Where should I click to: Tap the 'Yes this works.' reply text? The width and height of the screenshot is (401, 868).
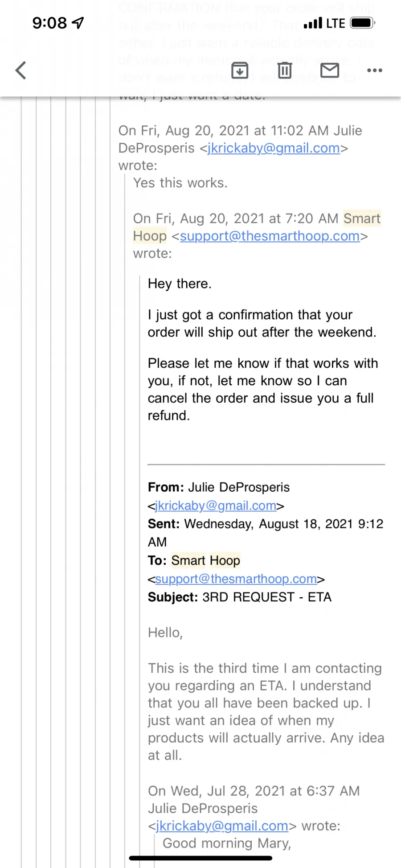[180, 183]
